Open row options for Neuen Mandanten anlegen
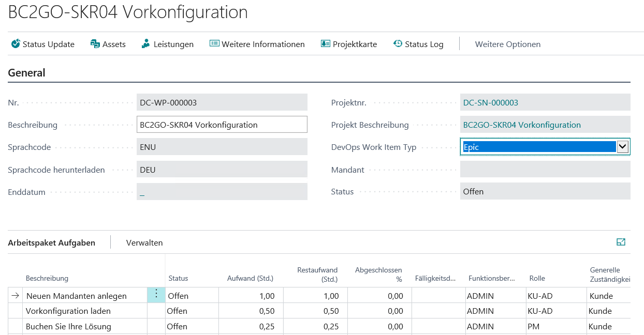This screenshot has height=335, width=644. pos(156,295)
